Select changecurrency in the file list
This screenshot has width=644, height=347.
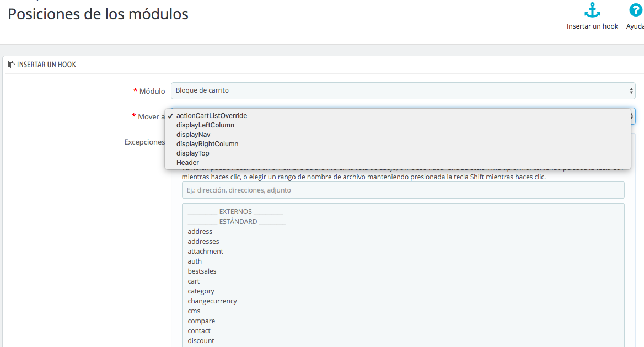212,301
